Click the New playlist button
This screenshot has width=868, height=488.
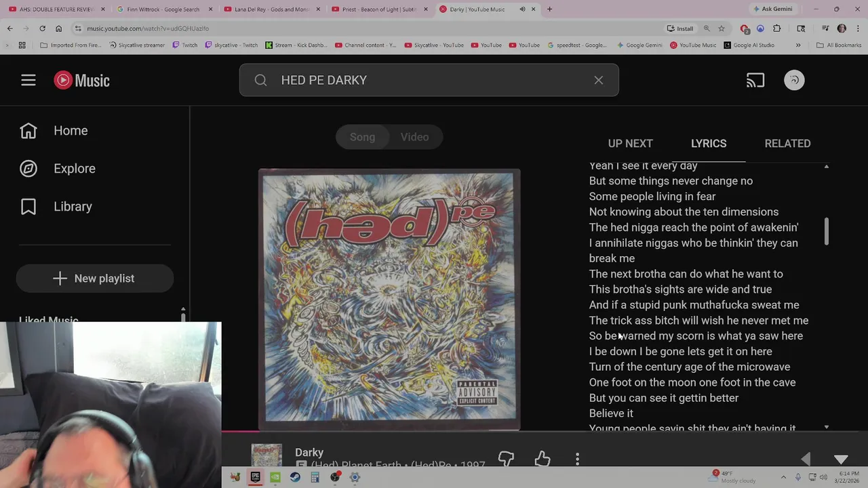pos(95,279)
